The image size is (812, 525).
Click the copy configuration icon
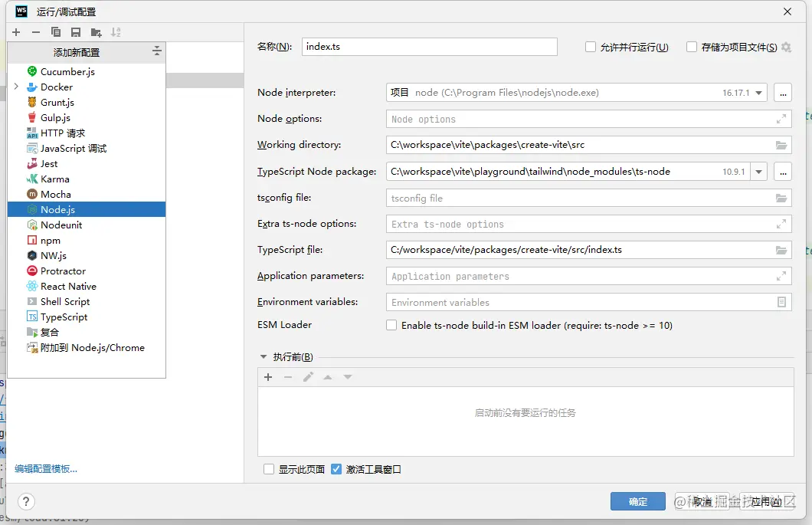(56, 32)
